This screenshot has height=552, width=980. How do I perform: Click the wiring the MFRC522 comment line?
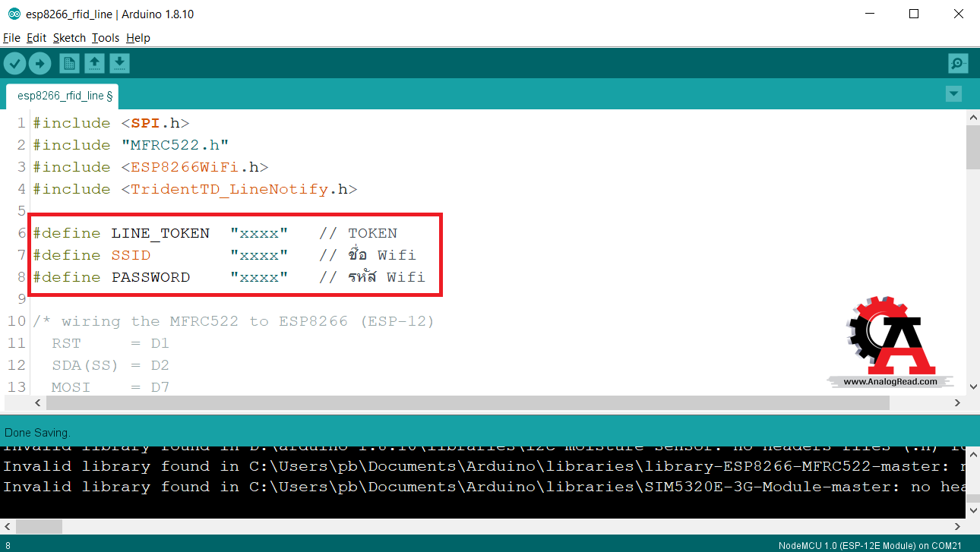pyautogui.click(x=233, y=321)
